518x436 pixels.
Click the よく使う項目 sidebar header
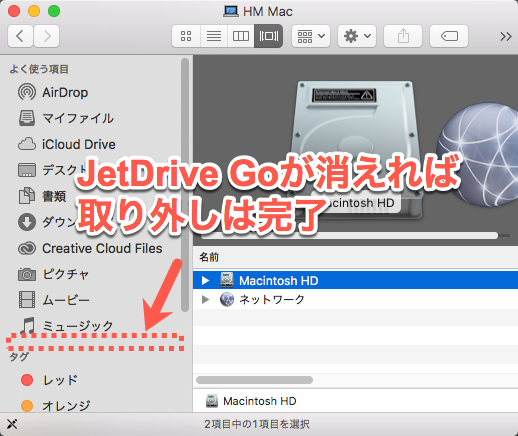click(x=39, y=69)
